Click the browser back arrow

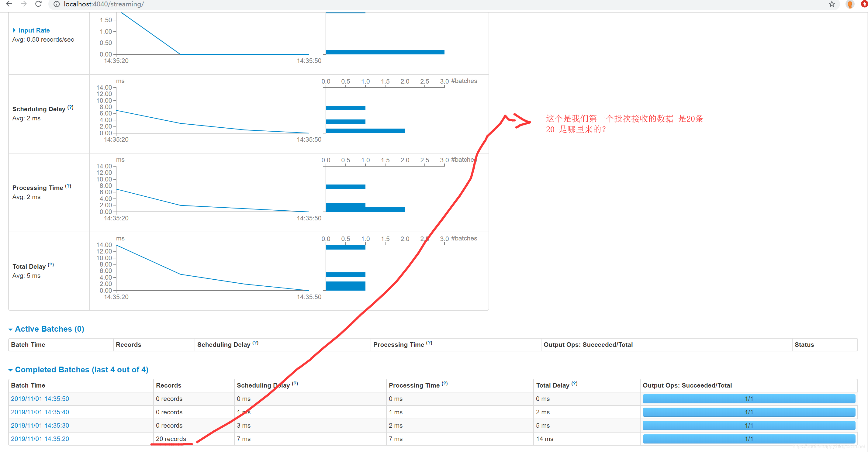click(x=9, y=4)
